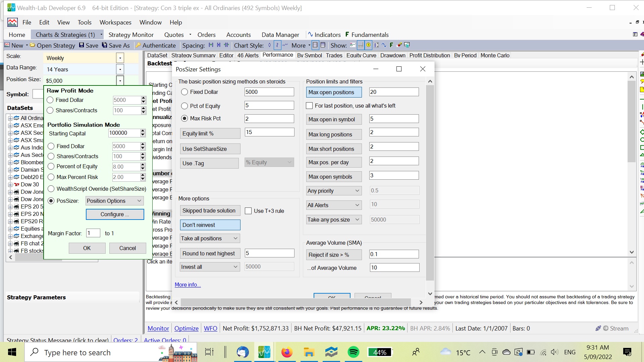
Task: Select the candlestick chart style icon
Action: coord(269,45)
